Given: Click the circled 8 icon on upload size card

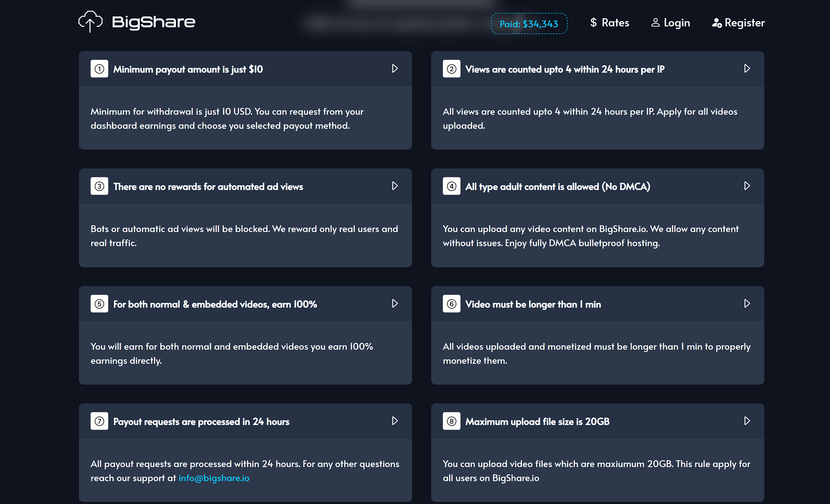Looking at the screenshot, I should (451, 421).
